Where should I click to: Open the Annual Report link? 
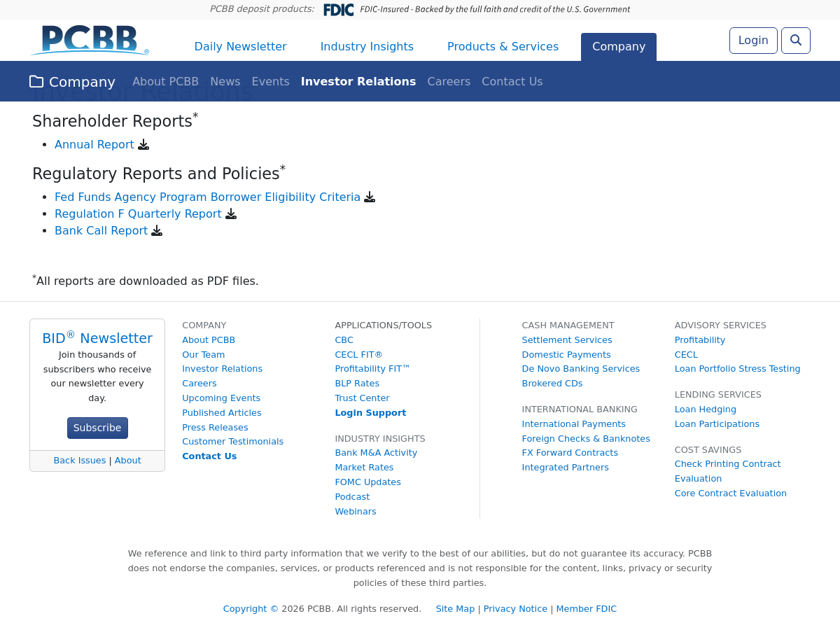click(94, 145)
